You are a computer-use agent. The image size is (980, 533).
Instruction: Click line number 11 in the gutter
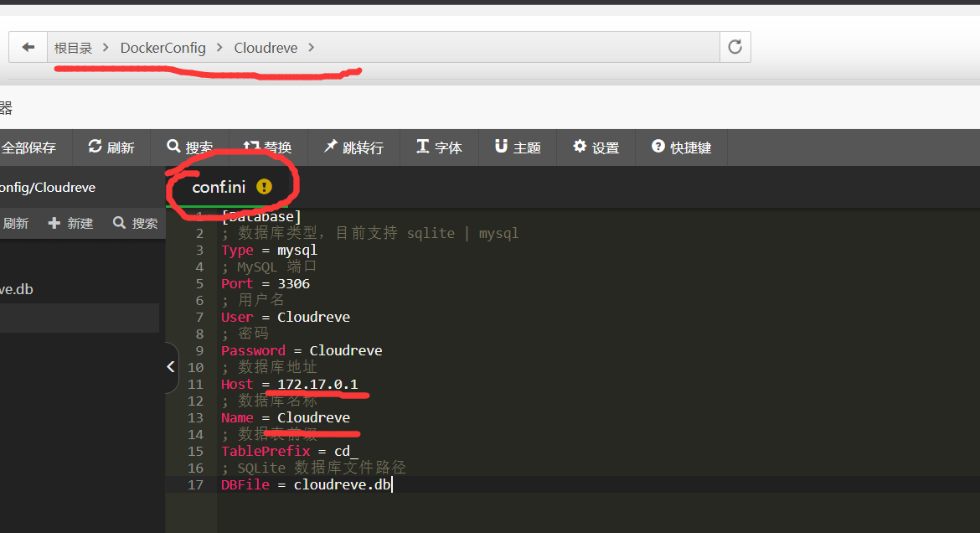[x=196, y=384]
